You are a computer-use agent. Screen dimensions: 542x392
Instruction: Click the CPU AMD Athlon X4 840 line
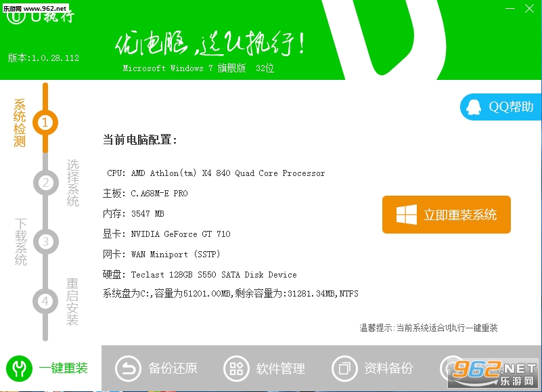coord(216,173)
